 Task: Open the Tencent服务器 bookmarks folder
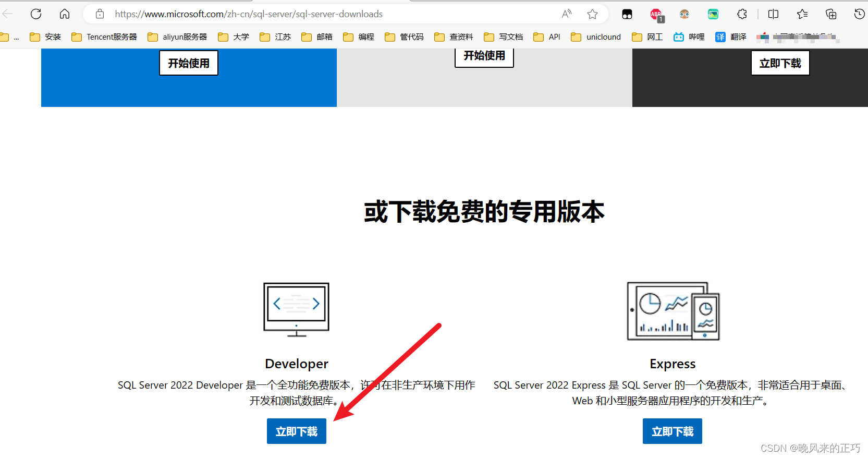pos(104,37)
